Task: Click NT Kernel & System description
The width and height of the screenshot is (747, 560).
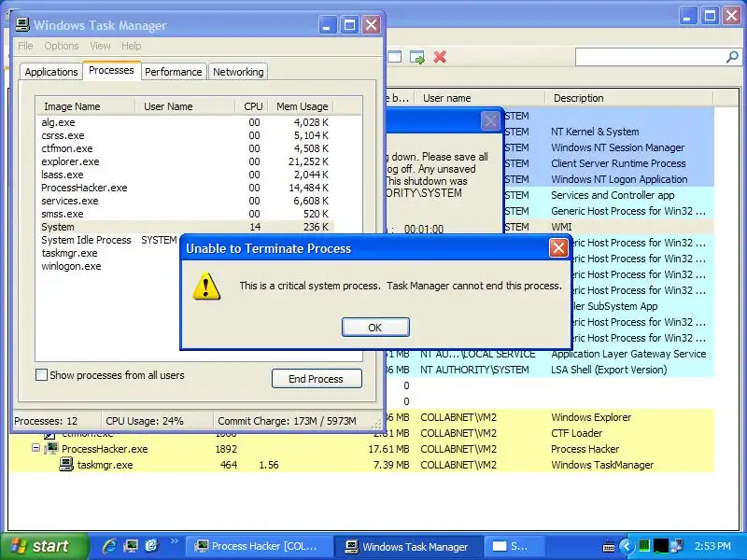Action: coord(595,132)
